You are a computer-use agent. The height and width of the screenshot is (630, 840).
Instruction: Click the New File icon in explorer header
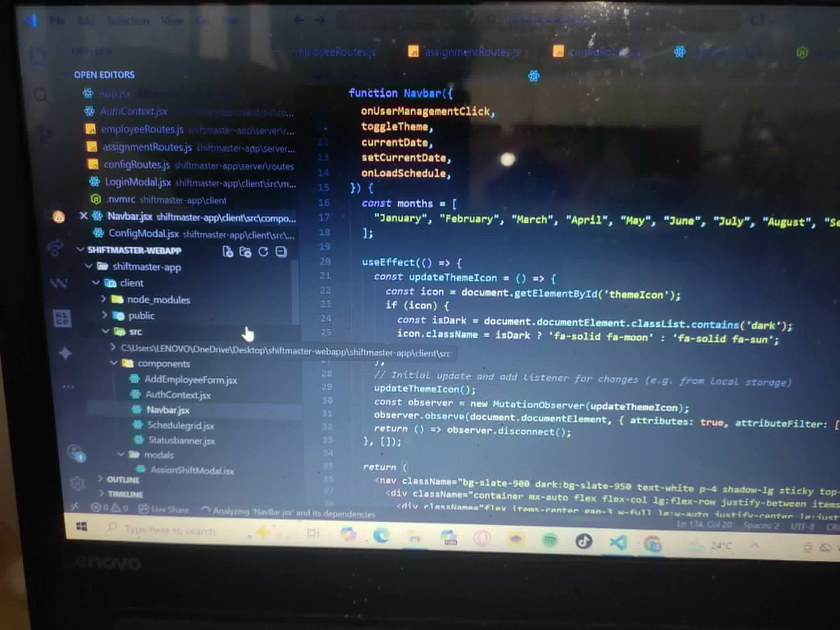click(228, 251)
